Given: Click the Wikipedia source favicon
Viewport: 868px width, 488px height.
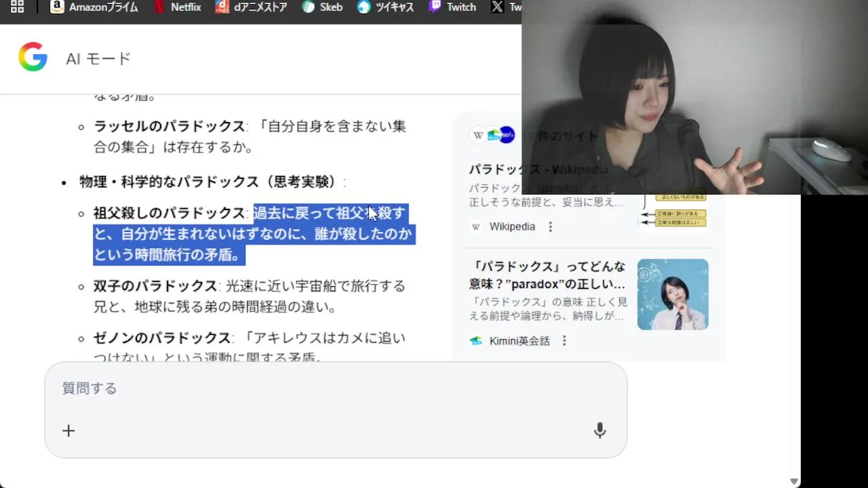Looking at the screenshot, I should pyautogui.click(x=476, y=227).
